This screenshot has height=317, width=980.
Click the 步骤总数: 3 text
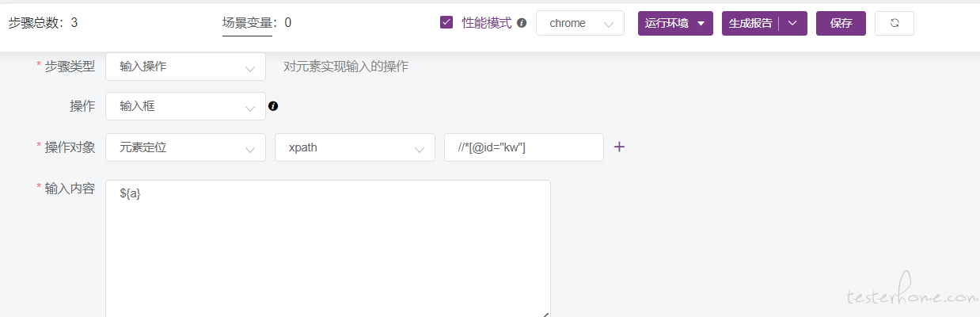[43, 23]
